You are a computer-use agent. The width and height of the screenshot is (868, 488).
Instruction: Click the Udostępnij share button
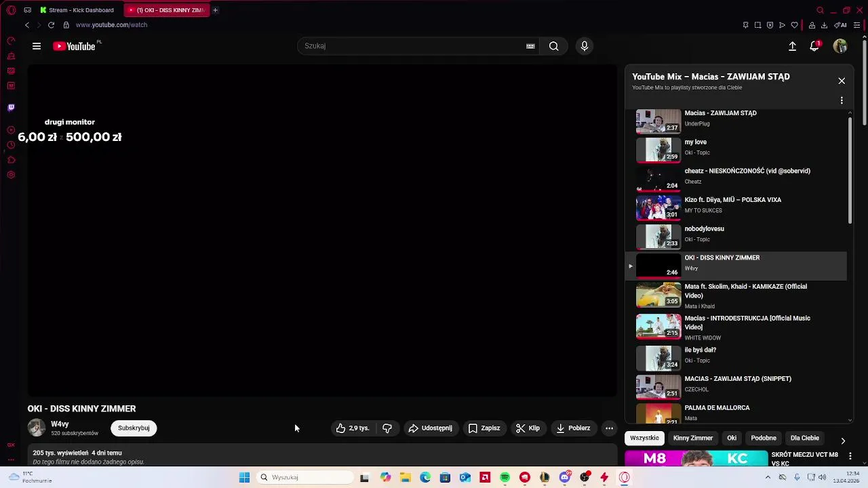[431, 428]
